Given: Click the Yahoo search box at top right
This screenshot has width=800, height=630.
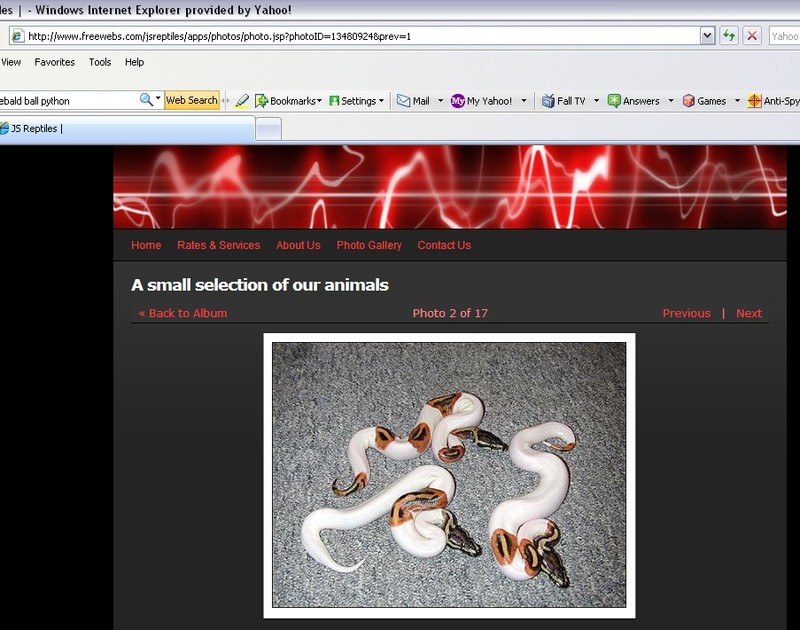Looking at the screenshot, I should (x=785, y=36).
